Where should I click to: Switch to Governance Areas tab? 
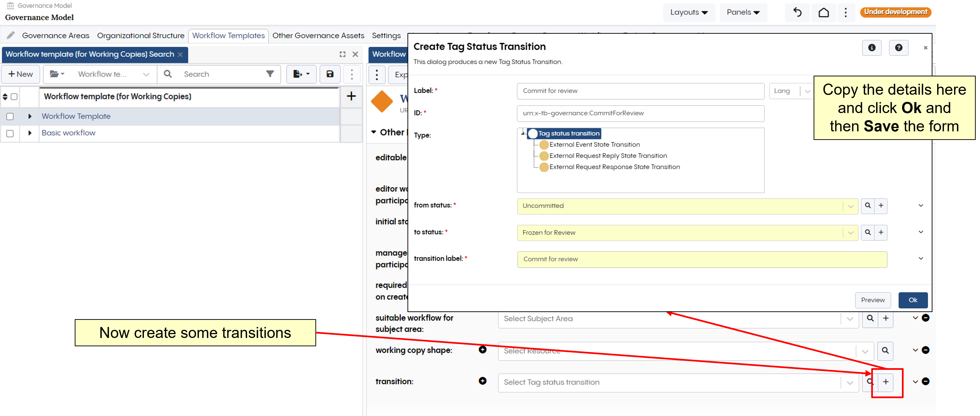pos(55,36)
